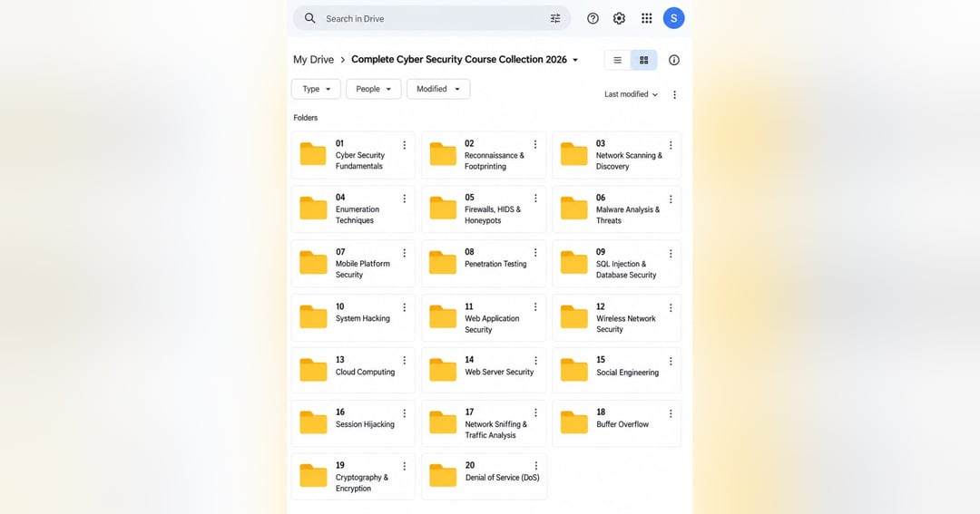Switch to grid layout view
Screen dimensions: 980x514
(643, 60)
